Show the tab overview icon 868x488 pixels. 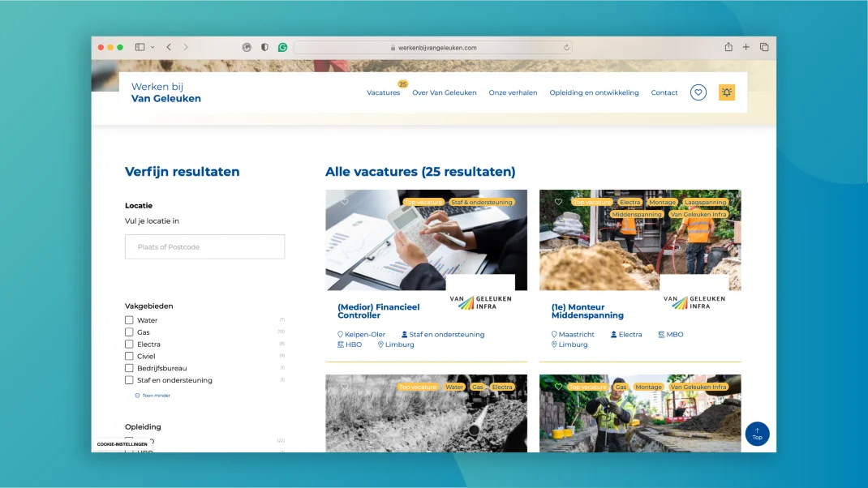764,48
